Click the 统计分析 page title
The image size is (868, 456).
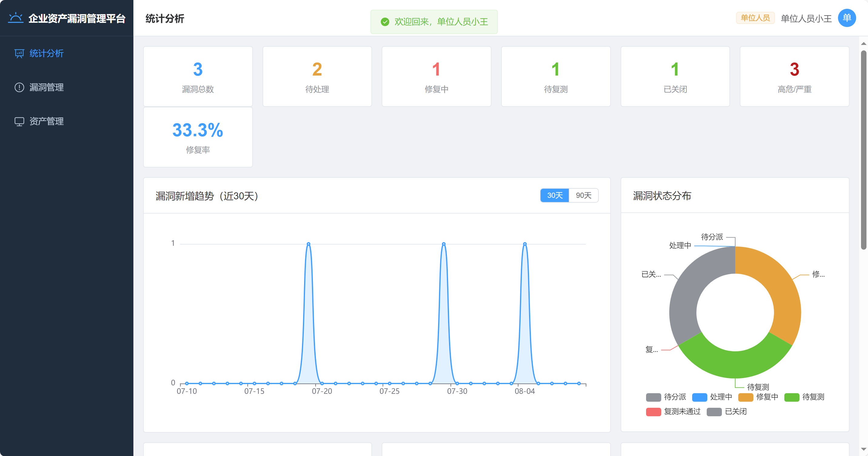tap(165, 19)
